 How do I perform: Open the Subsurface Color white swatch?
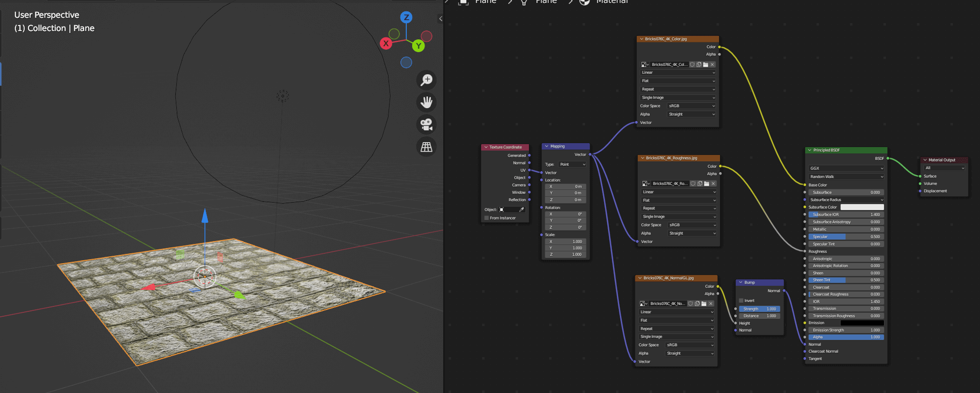862,207
